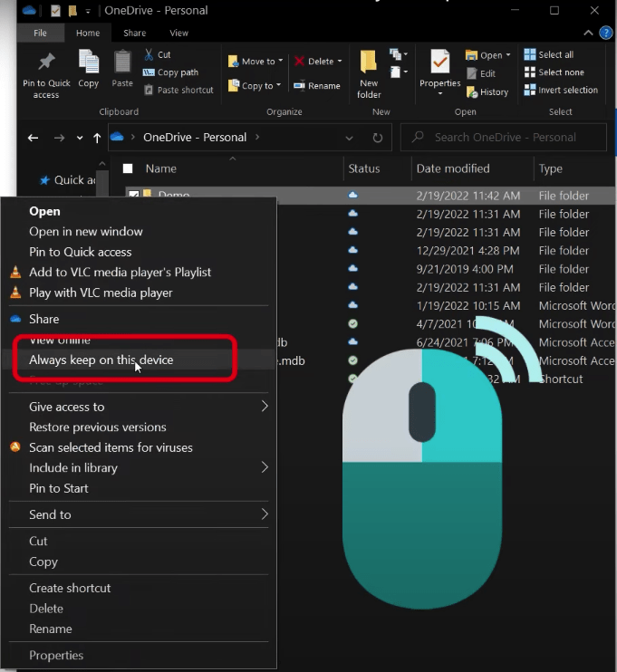
Task: Sort by the Date modified column header
Action: click(453, 168)
